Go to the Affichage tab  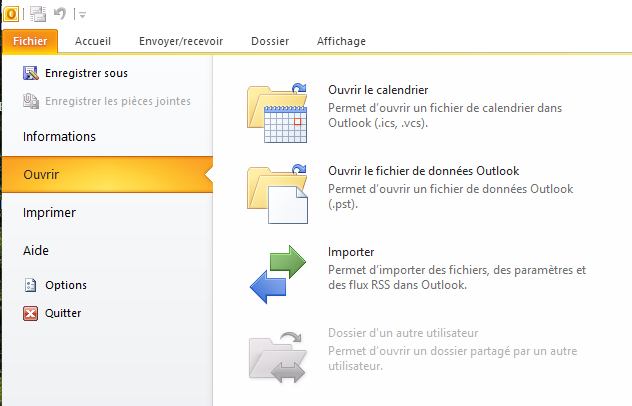(341, 41)
